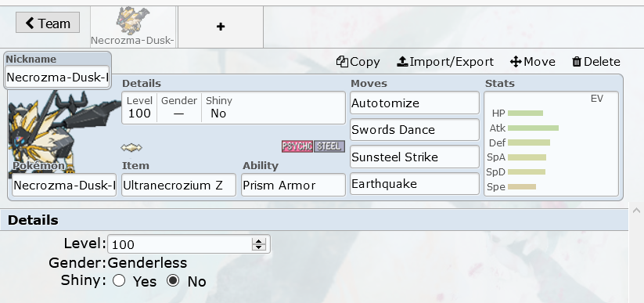Click the Ultranecrozium Z item icon

click(x=131, y=147)
